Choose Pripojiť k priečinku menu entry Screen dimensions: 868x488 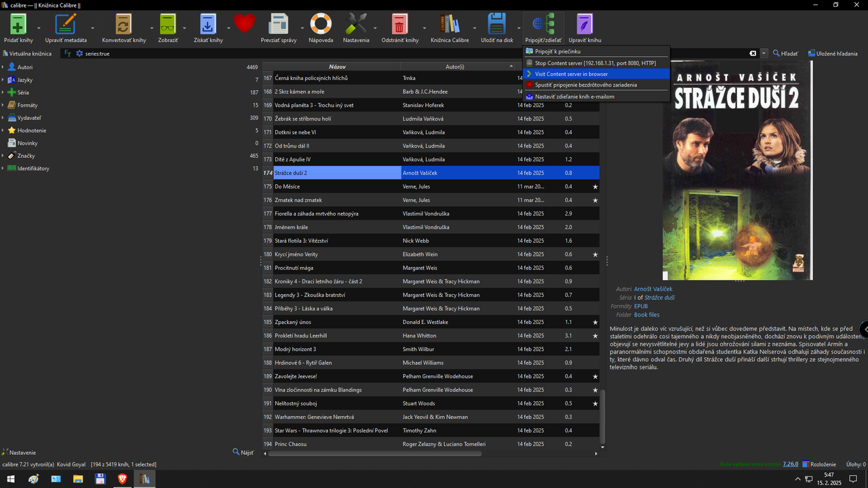(x=597, y=52)
